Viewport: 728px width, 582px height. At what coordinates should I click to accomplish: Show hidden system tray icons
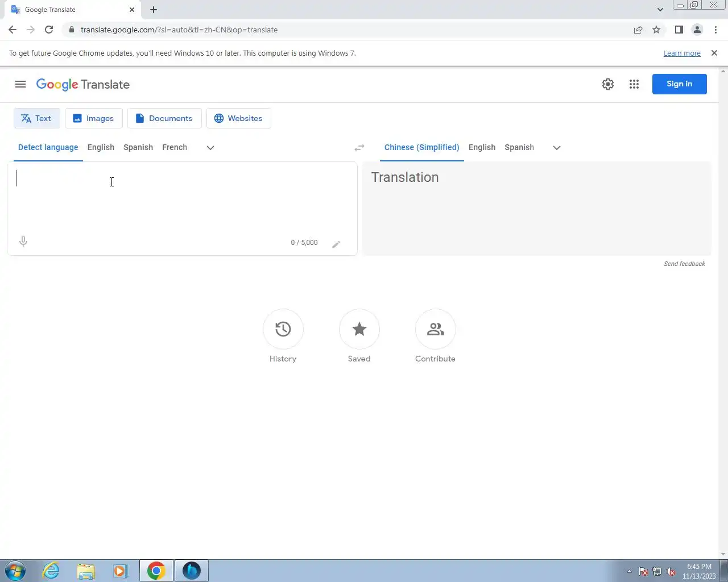point(629,571)
